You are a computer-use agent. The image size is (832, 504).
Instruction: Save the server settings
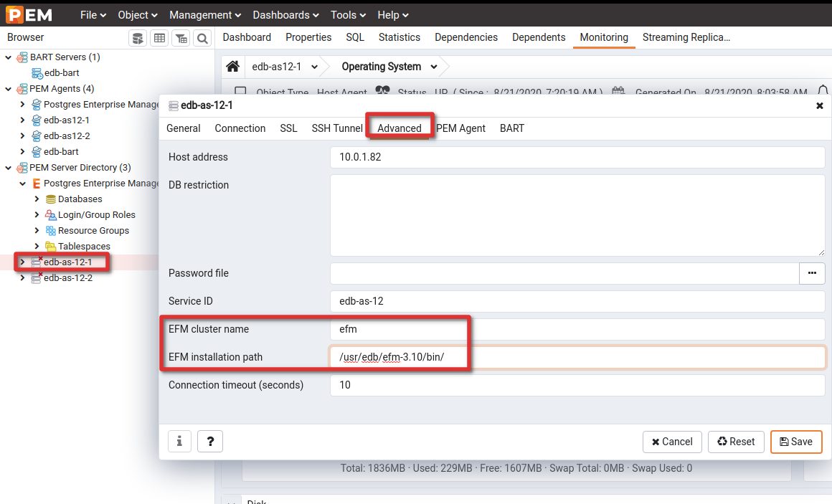[796, 442]
